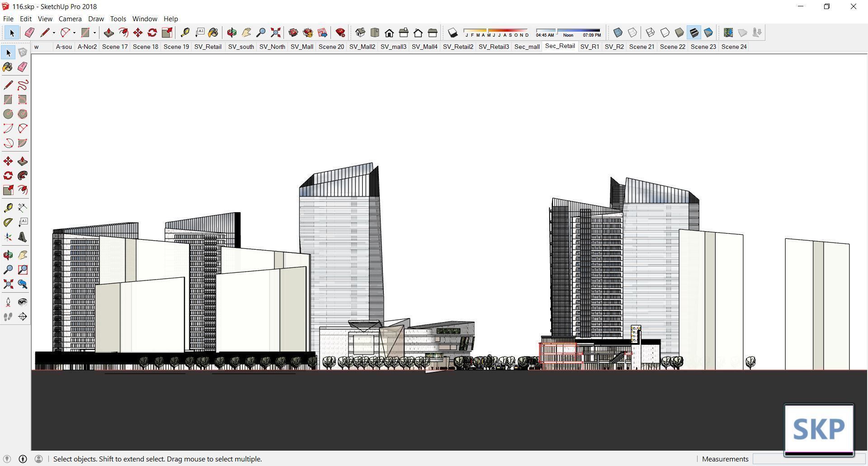The height and width of the screenshot is (466, 868).
Task: Expand the Rectangle shape dropdown arrow
Action: coord(94,33)
